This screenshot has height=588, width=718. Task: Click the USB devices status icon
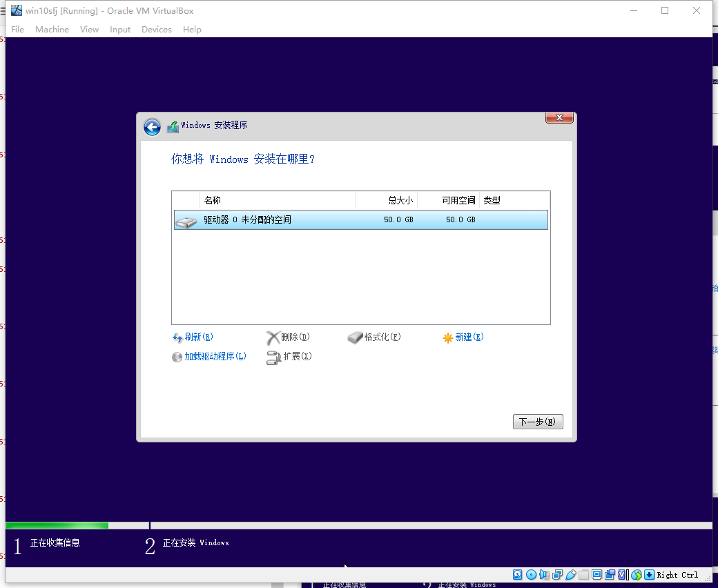[570, 575]
